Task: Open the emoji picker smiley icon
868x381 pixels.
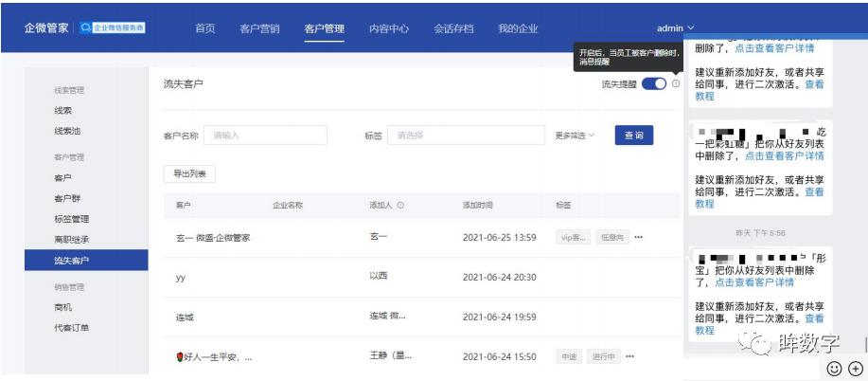Action: click(x=834, y=369)
